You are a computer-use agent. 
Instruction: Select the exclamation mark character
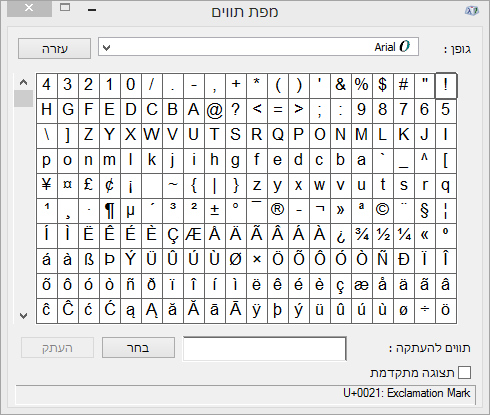click(446, 86)
